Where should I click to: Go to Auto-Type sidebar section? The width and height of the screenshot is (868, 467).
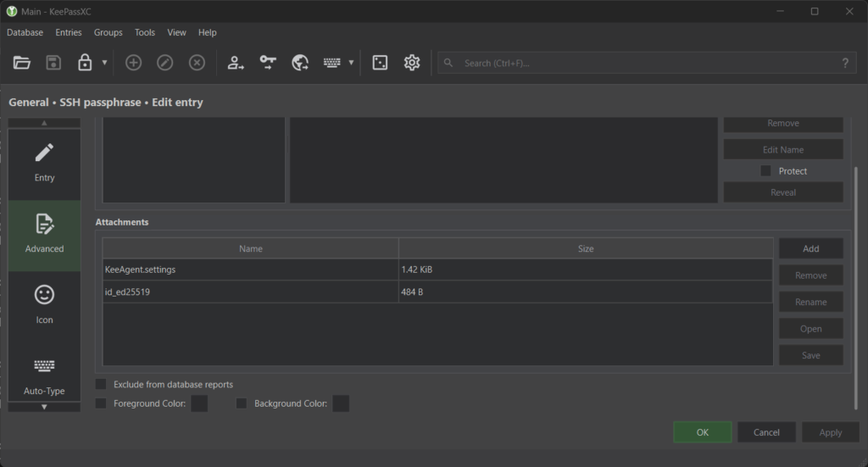click(x=44, y=376)
